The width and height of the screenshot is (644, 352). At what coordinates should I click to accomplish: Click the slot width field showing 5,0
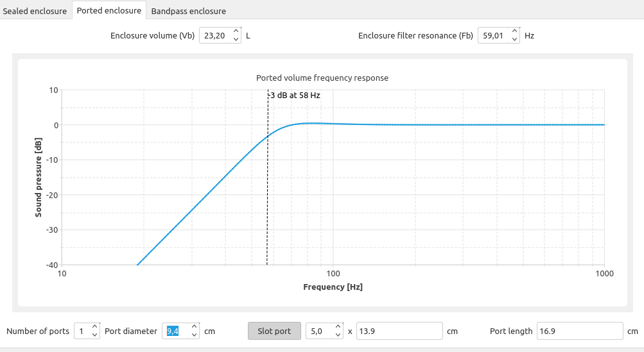[x=319, y=331]
